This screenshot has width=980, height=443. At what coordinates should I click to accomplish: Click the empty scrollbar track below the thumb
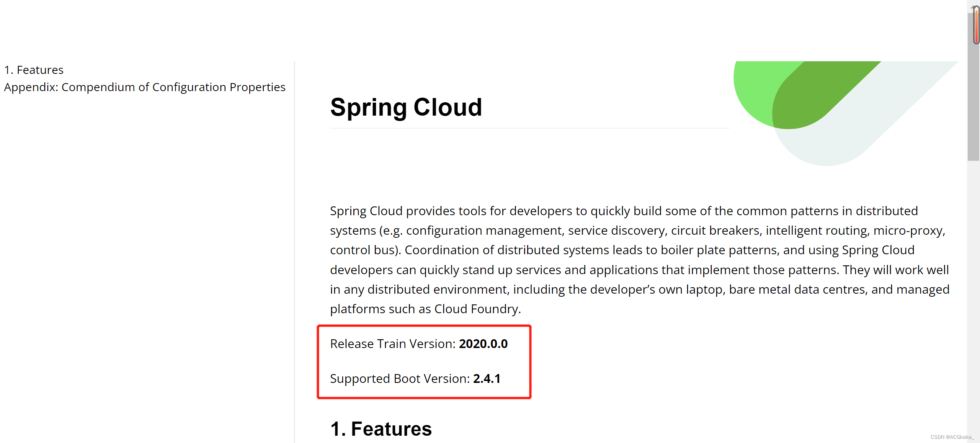click(973, 299)
